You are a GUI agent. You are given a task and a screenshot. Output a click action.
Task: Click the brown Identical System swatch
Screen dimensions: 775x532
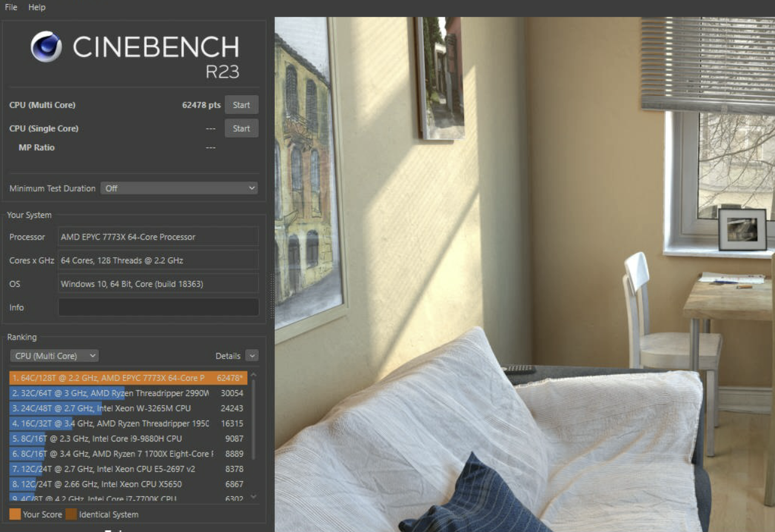[x=71, y=514]
